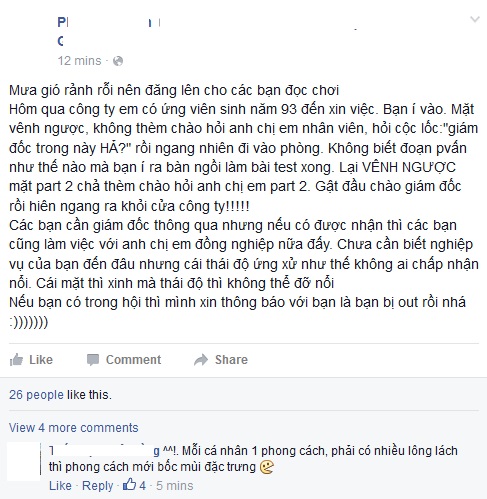The height and width of the screenshot is (499, 487).
Task: Like the comment about phong cách
Action: click(x=60, y=486)
